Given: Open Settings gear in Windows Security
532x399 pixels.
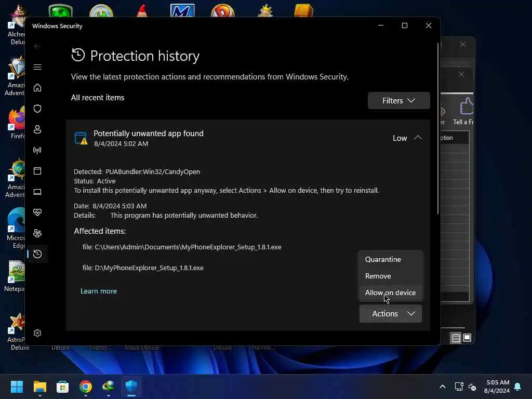Looking at the screenshot, I should tap(37, 333).
